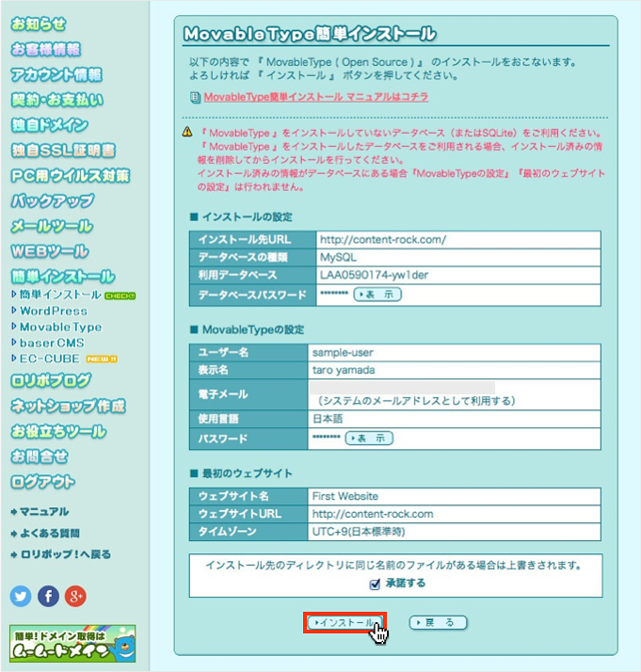Open お問合せ sidebar menu
641x672 pixels.
39,456
